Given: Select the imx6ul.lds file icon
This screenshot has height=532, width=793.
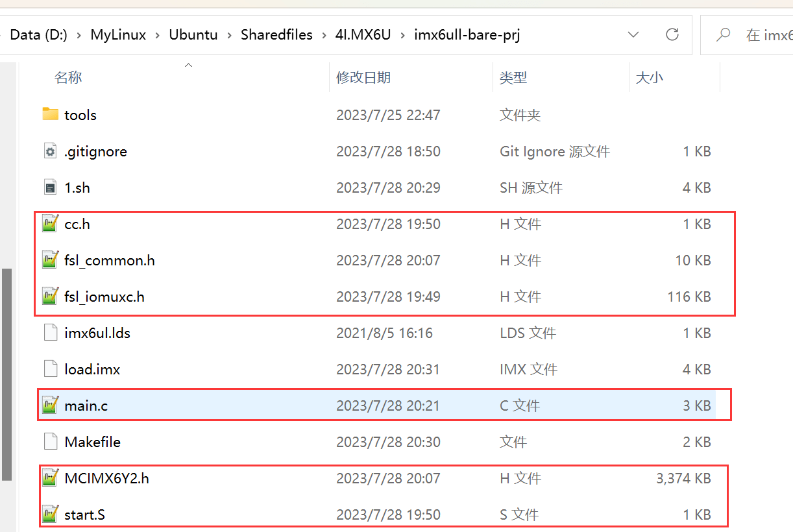Looking at the screenshot, I should click(x=51, y=333).
